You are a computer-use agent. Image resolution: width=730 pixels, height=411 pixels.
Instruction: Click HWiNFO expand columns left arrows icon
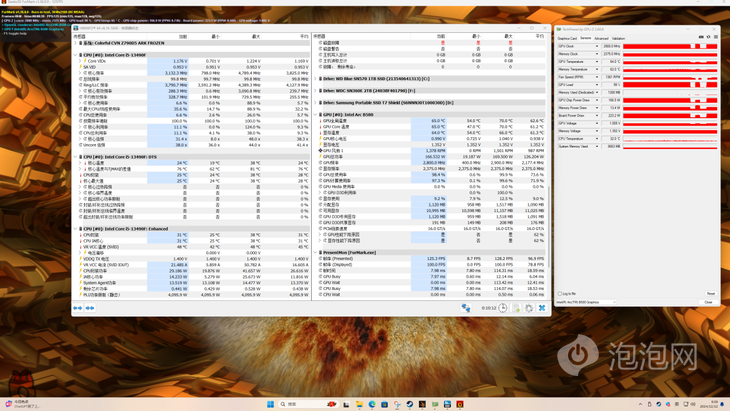(77, 308)
